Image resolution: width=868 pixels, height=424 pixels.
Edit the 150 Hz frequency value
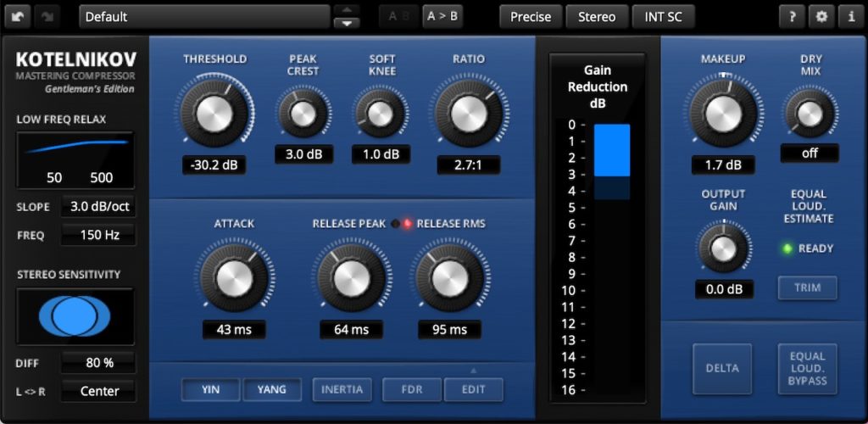98,235
